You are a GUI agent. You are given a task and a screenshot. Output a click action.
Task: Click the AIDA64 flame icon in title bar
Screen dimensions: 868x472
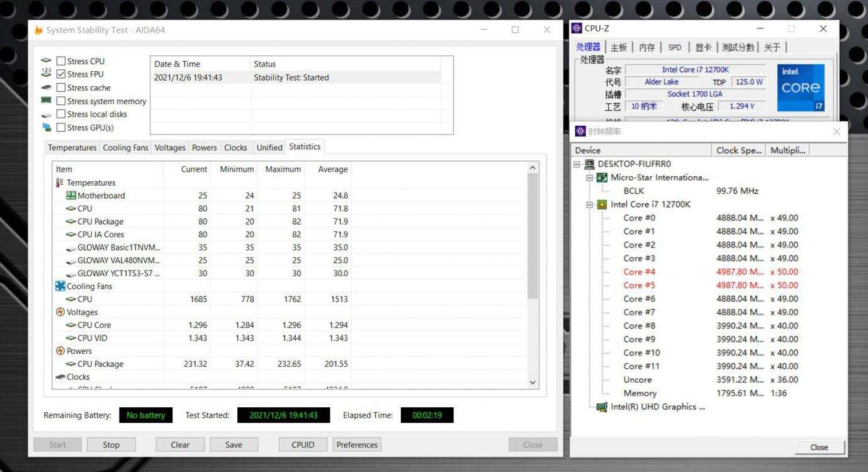coord(38,30)
